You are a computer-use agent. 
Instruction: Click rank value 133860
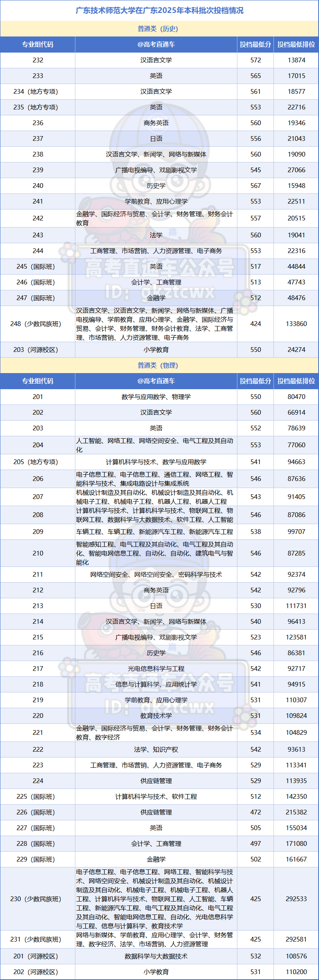(x=296, y=324)
